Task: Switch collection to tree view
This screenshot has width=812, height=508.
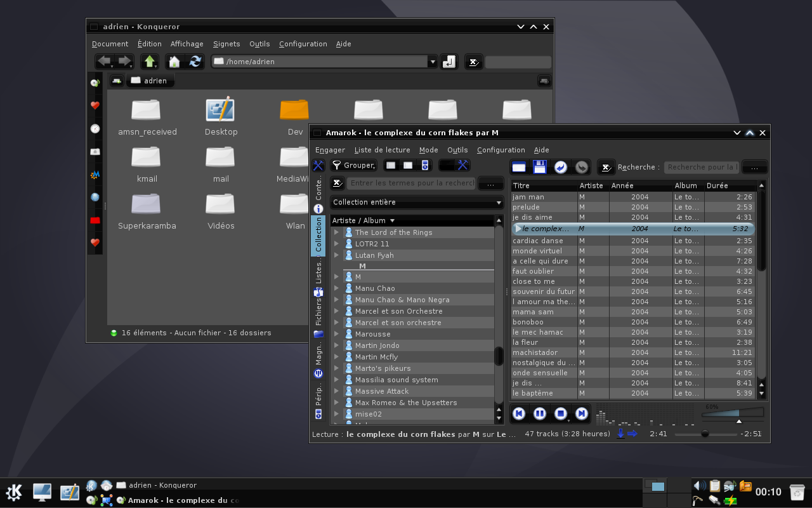Action: pyautogui.click(x=391, y=165)
